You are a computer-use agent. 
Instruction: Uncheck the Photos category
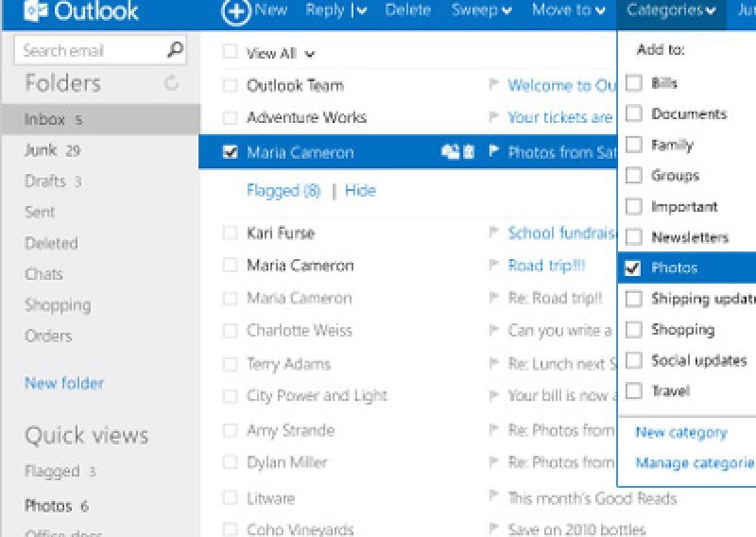pos(632,268)
